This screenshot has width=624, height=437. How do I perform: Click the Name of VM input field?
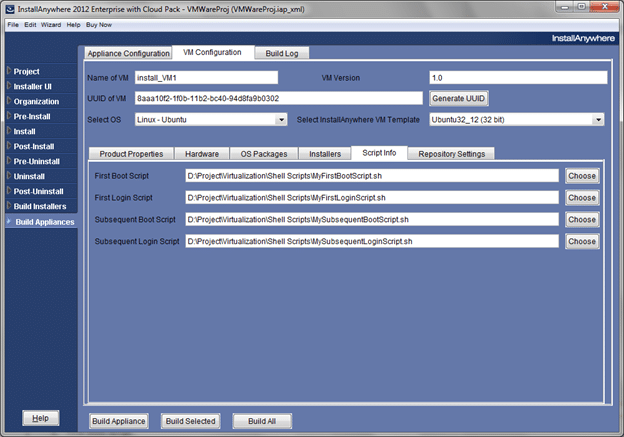pos(206,78)
